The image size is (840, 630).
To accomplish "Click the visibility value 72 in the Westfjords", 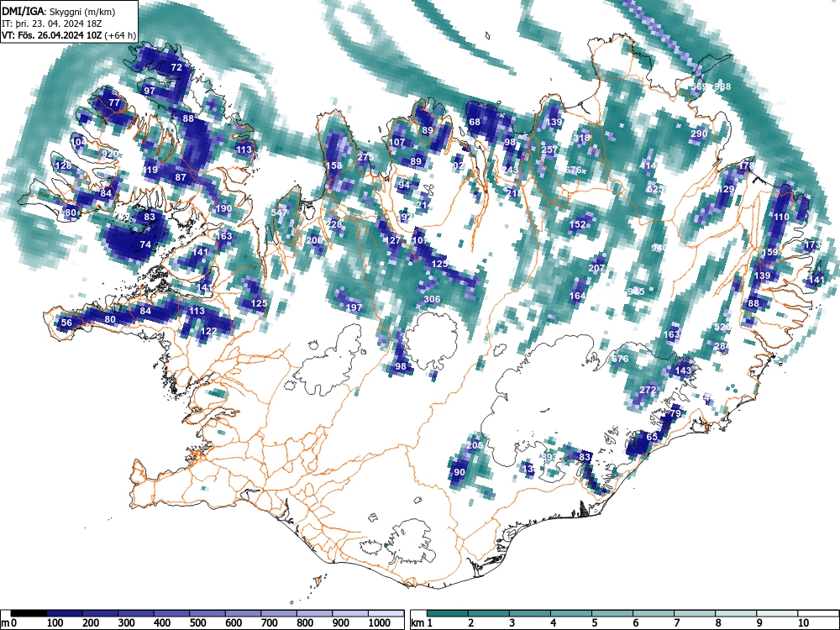I will pos(176,67).
